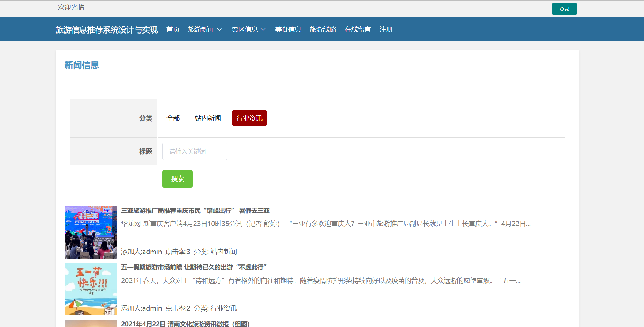Click summary text starting 2021年春天
This screenshot has width=644, height=327.
pos(321,281)
